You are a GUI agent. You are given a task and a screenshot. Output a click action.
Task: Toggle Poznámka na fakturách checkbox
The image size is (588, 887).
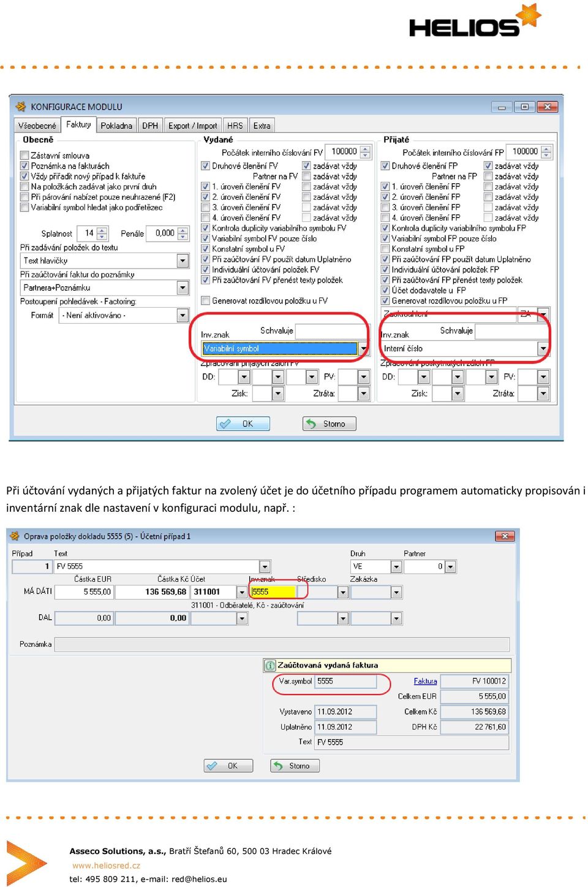click(24, 166)
